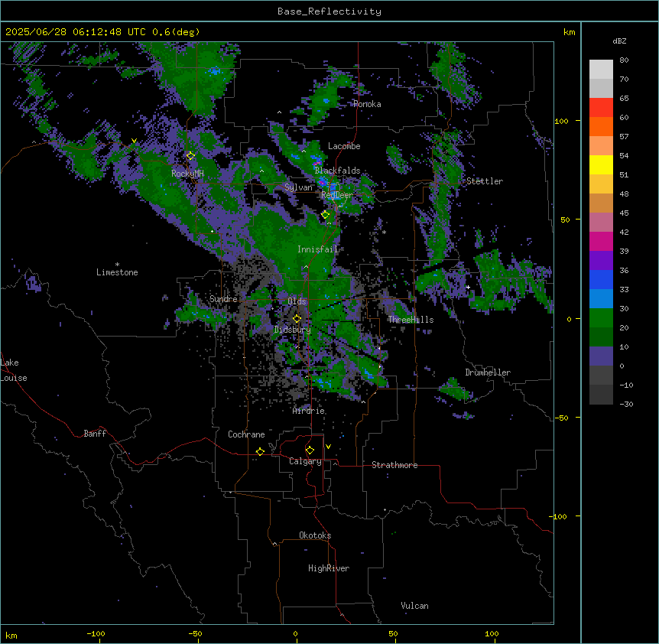Click the Stettler city label
The width and height of the screenshot is (659, 644).
coord(485,181)
